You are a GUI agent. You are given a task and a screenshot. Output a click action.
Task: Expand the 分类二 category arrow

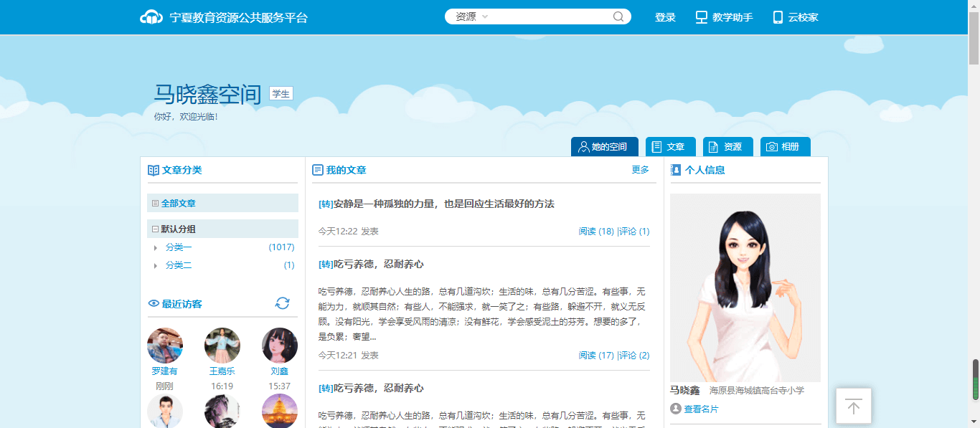(155, 266)
